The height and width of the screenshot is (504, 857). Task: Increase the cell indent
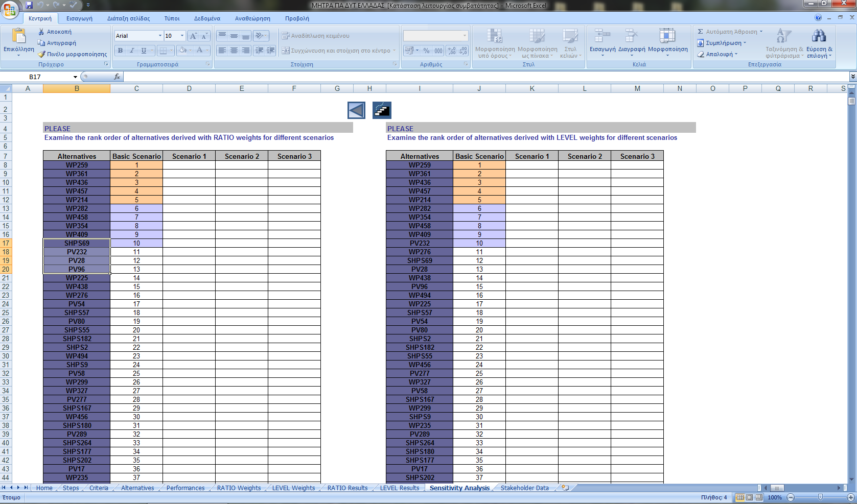click(x=271, y=50)
